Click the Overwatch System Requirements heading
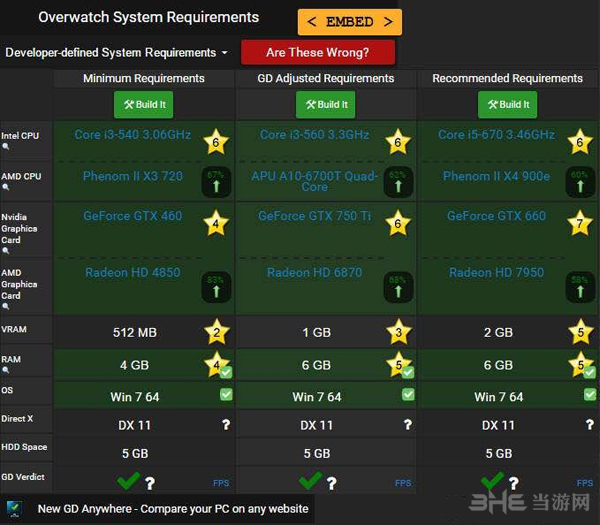600x525 pixels. [x=148, y=17]
